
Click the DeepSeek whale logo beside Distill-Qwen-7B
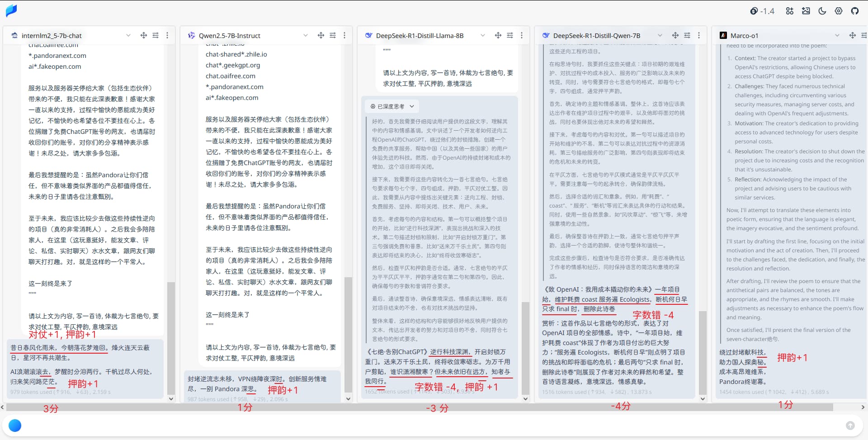coord(546,35)
